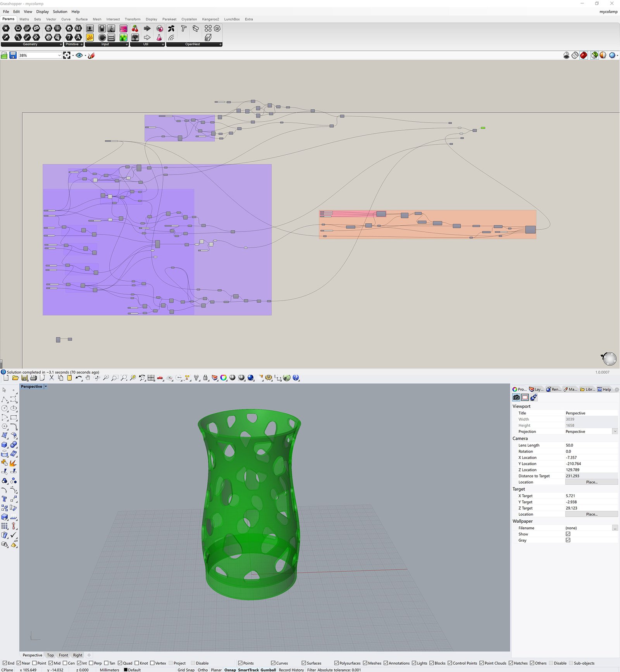620x672 pixels.
Task: Switch to Kangaroo2 component tab
Action: (x=210, y=19)
